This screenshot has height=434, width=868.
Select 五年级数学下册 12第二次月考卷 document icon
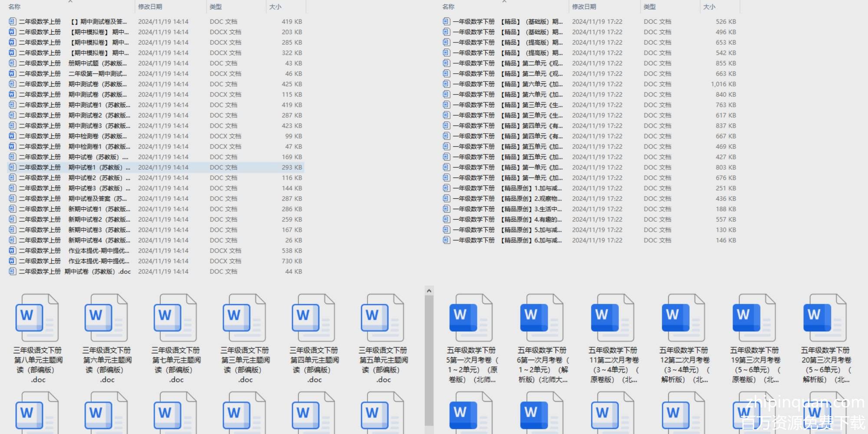tap(683, 318)
